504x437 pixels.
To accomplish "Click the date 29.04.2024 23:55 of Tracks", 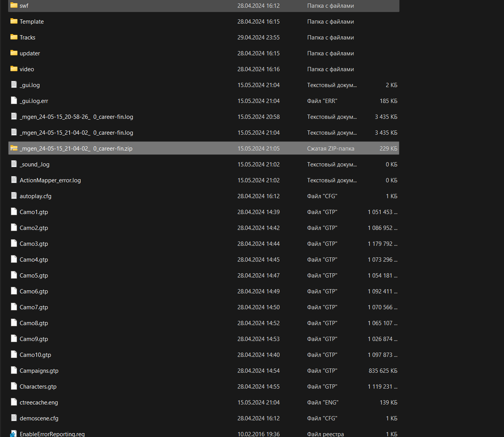I will pyautogui.click(x=258, y=38).
